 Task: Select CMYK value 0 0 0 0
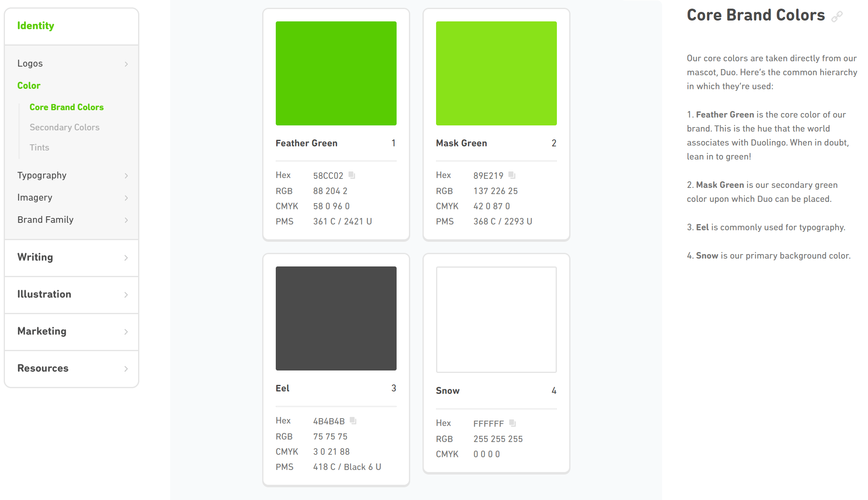coord(487,454)
